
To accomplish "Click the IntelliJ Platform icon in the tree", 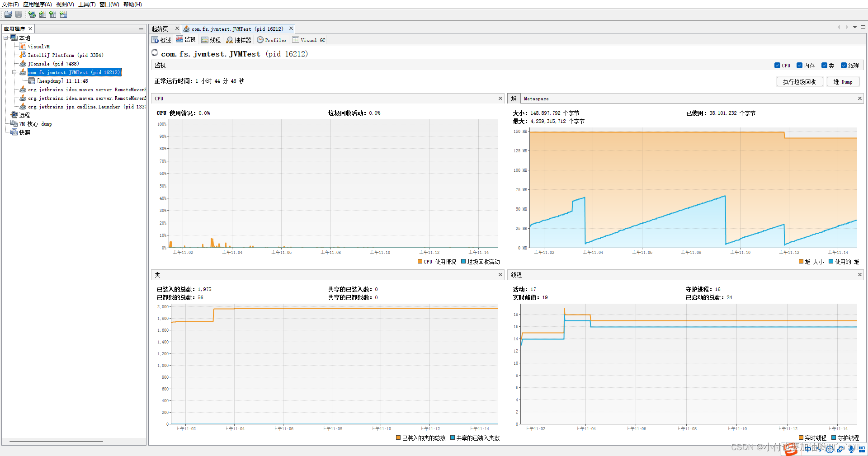I will pyautogui.click(x=23, y=55).
